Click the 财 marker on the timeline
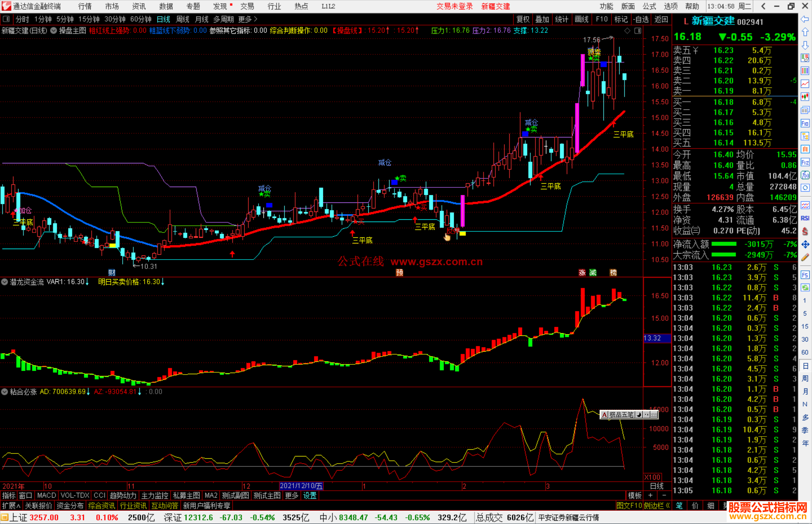The image size is (812, 524). pos(112,273)
